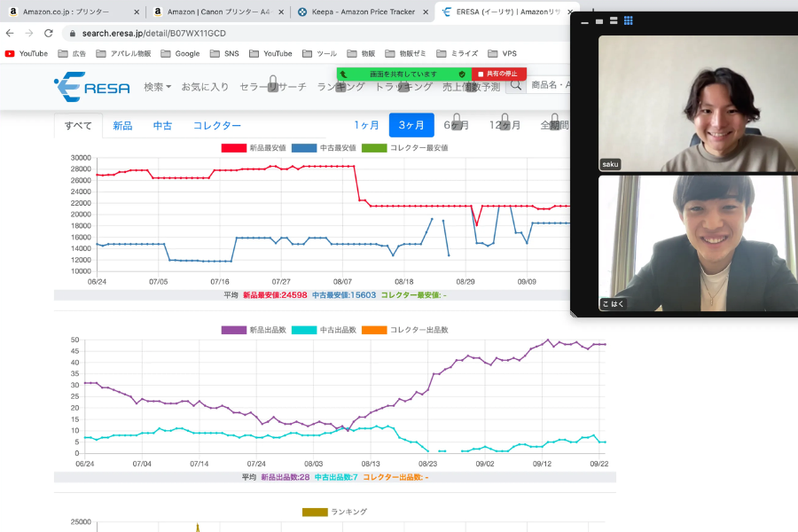Select the 1ヶ月 period button

(366, 125)
